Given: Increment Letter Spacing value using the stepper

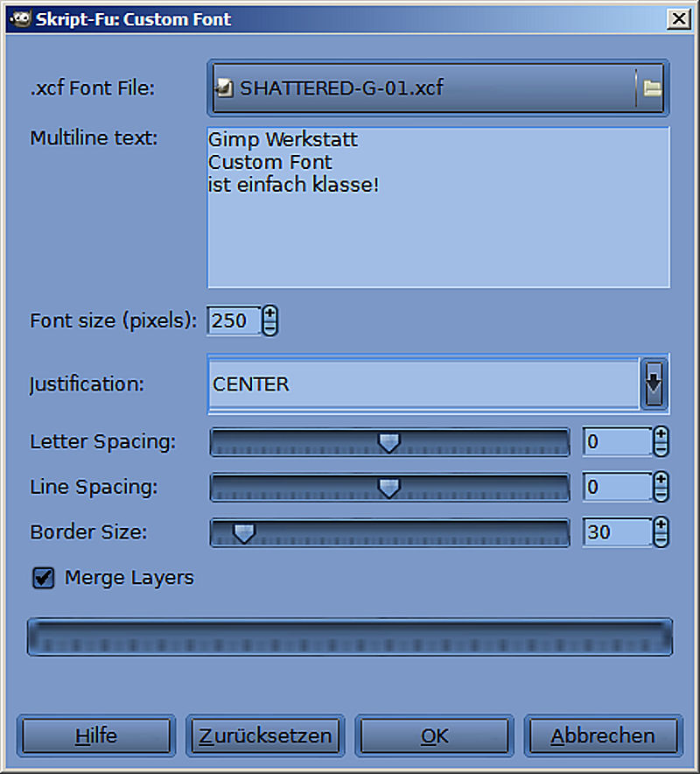Looking at the screenshot, I should click(661, 434).
